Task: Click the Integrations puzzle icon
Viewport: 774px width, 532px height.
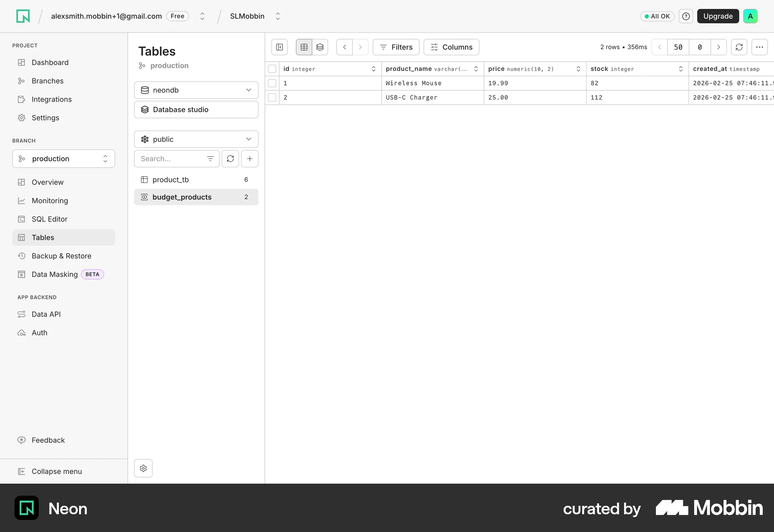Action: pos(22,100)
